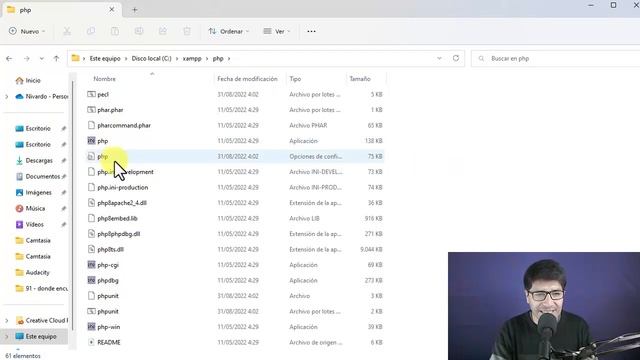Select Nivardo - Personal OneDrive entry

pos(42,97)
